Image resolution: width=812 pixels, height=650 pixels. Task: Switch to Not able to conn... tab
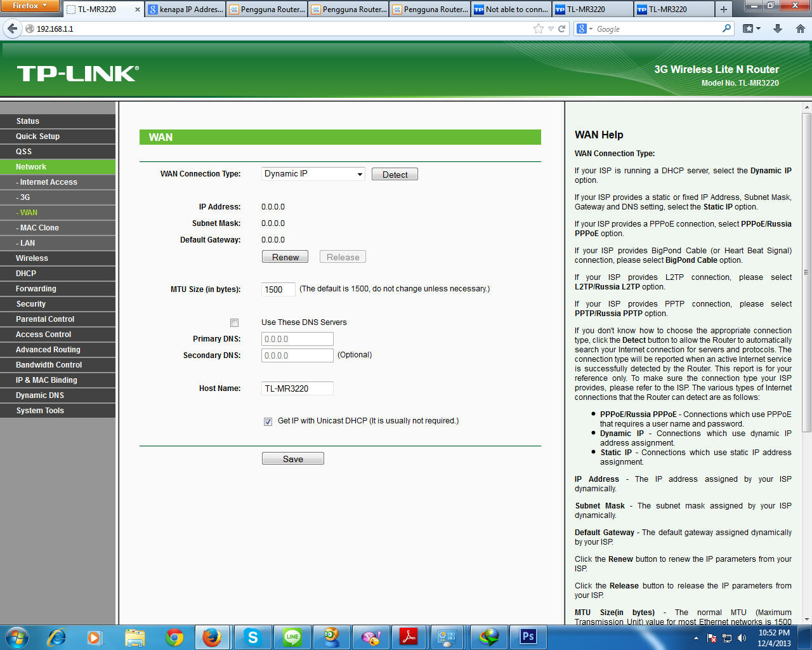pyautogui.click(x=511, y=10)
